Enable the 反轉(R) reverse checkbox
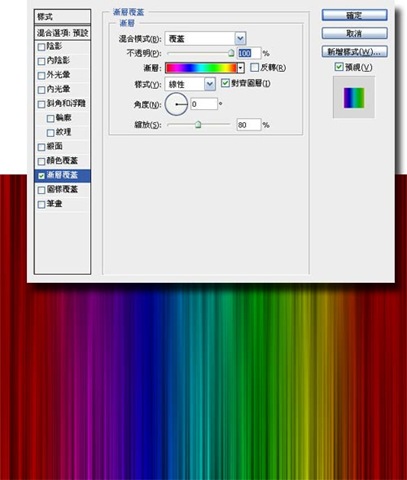The image size is (407, 480). pyautogui.click(x=254, y=67)
